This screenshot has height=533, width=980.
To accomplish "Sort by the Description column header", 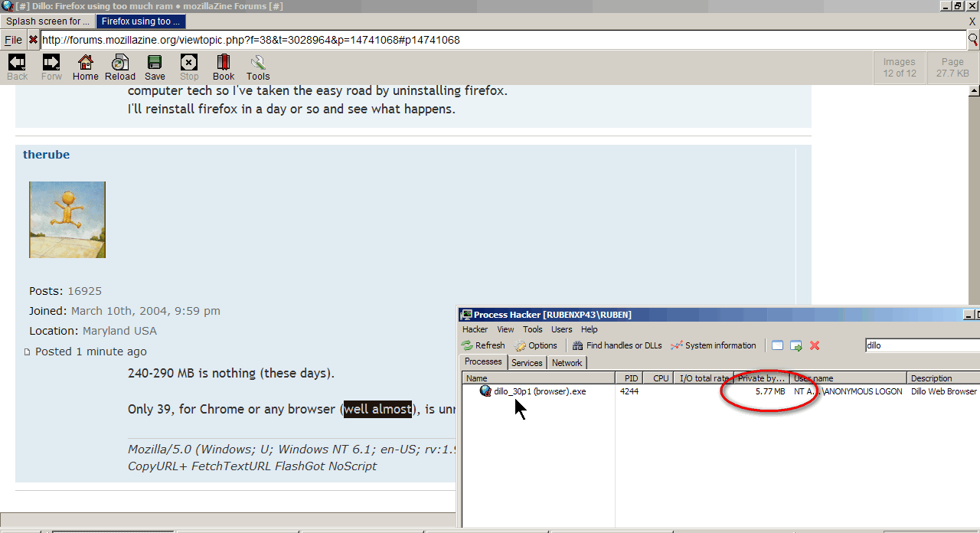I will (944, 378).
